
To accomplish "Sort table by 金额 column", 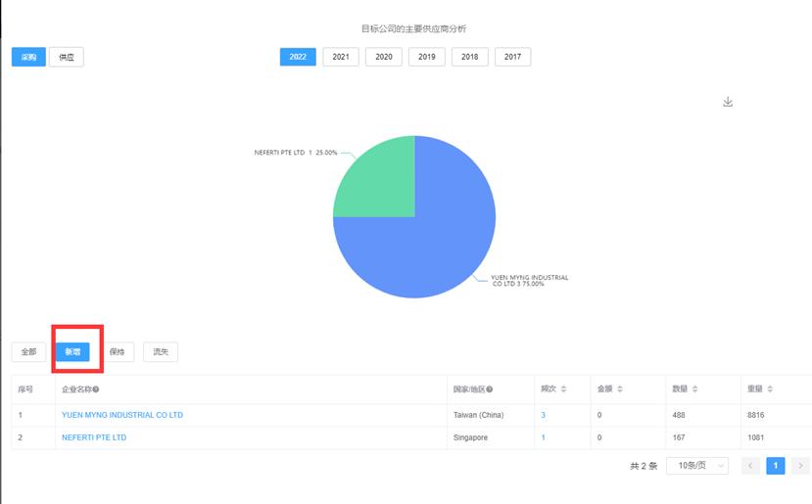I will tap(620, 389).
